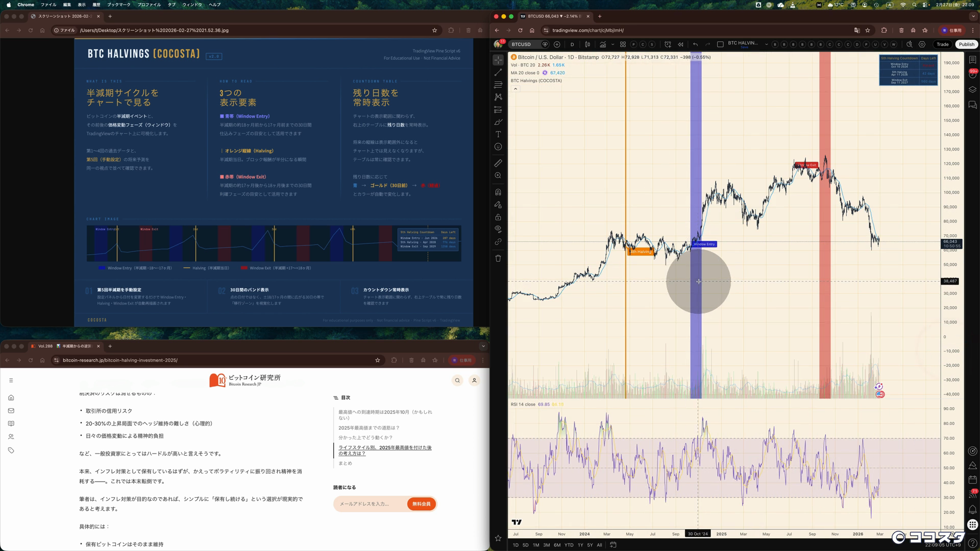Image resolution: width=980 pixels, height=551 pixels.
Task: Expand the indicators dropdown arrow
Action: 612,44
